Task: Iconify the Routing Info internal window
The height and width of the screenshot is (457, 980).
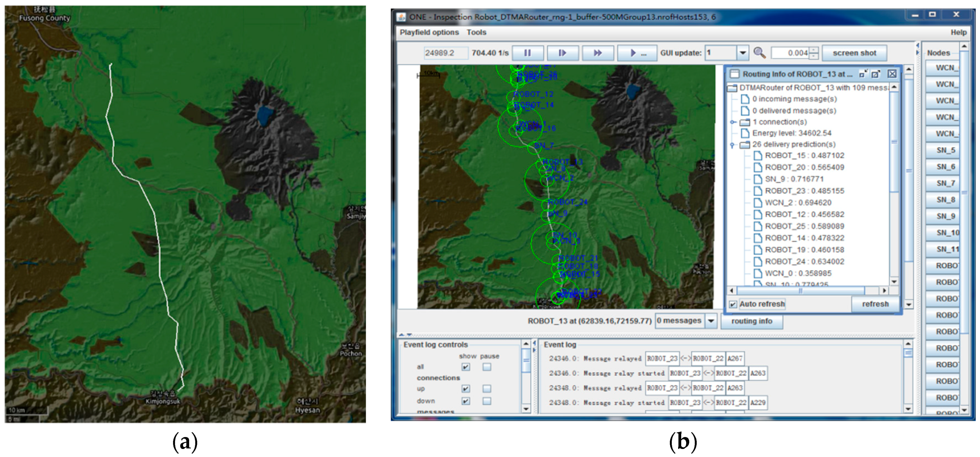Action: point(863,74)
